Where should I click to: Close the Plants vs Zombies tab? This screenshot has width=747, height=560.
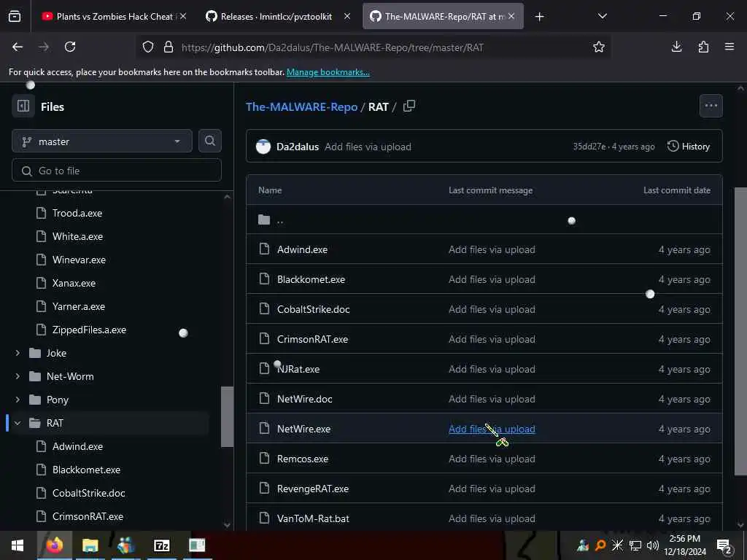click(x=183, y=16)
